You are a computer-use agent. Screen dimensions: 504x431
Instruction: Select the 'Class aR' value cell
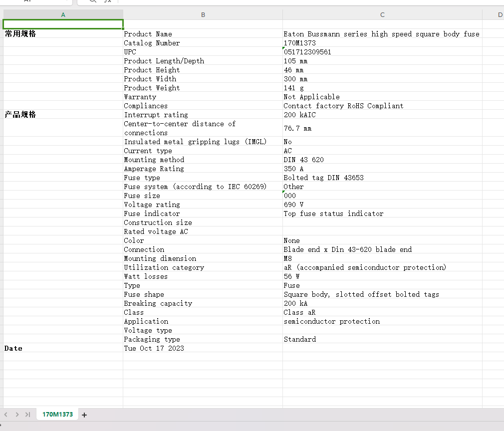[x=382, y=313]
